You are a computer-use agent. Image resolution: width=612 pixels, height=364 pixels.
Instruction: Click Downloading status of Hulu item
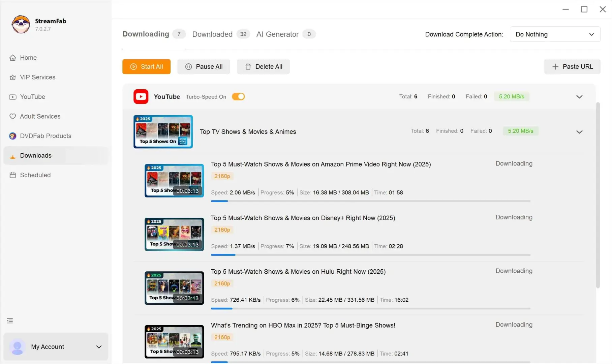click(514, 271)
